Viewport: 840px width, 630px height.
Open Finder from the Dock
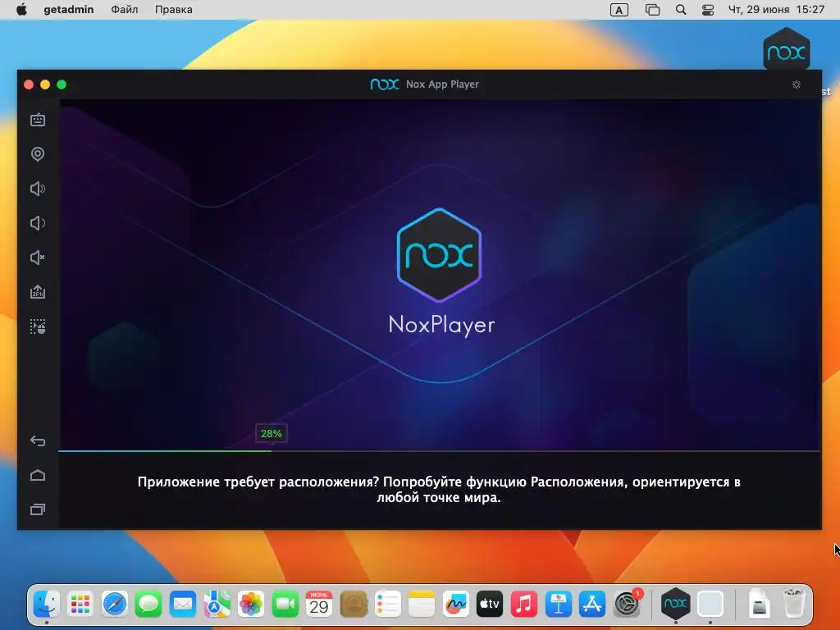coord(47,605)
